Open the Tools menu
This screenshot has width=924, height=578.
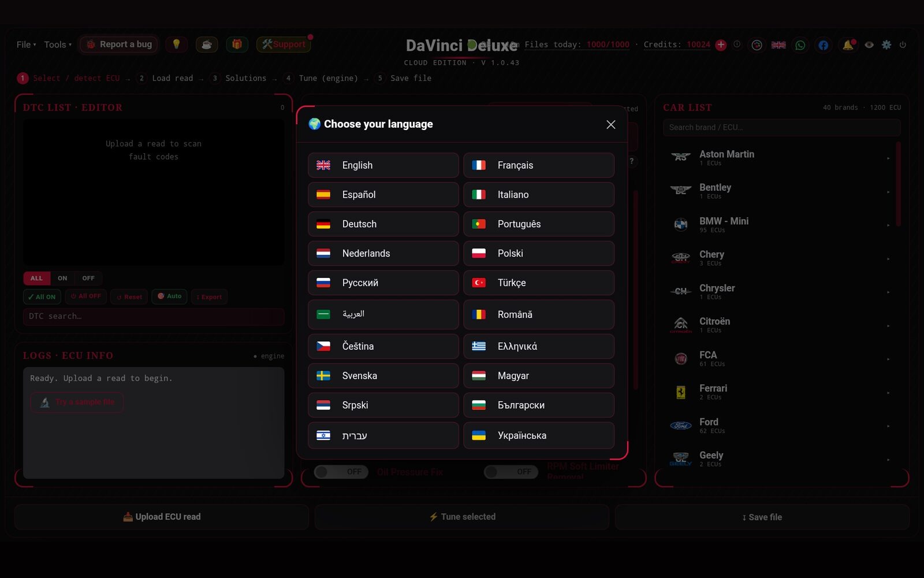[58, 45]
